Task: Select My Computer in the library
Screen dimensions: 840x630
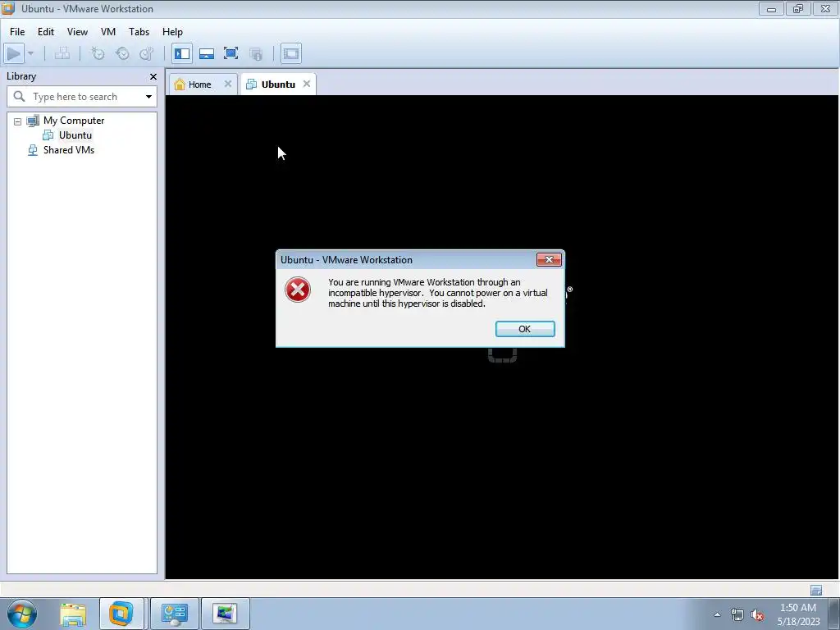Action: pos(74,121)
